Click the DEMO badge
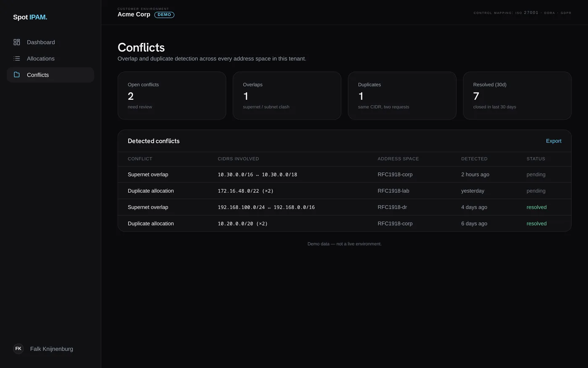 click(x=164, y=15)
